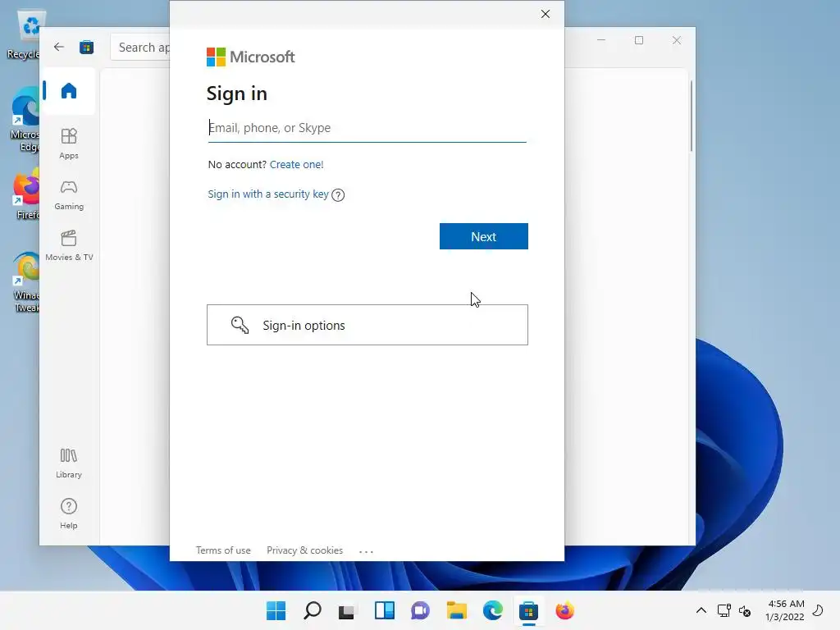This screenshot has height=630, width=840.
Task: Close the Microsoft Store window
Action: (677, 40)
